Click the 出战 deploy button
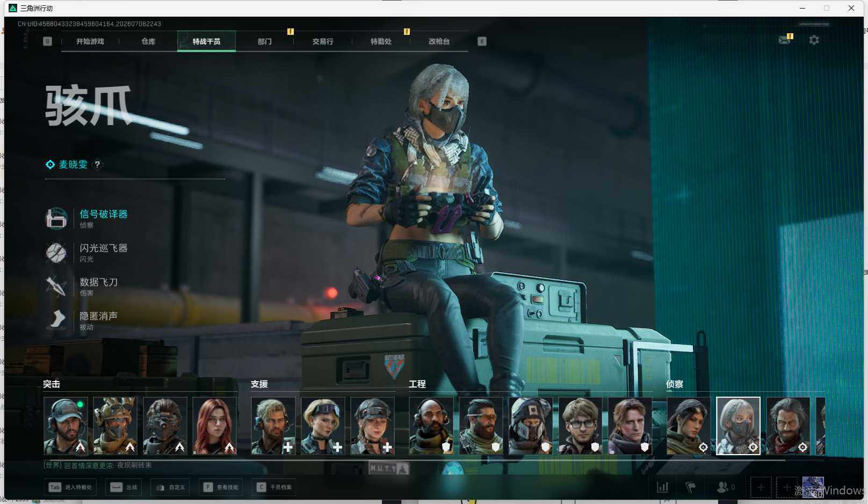The width and height of the screenshot is (868, 504). tap(124, 487)
